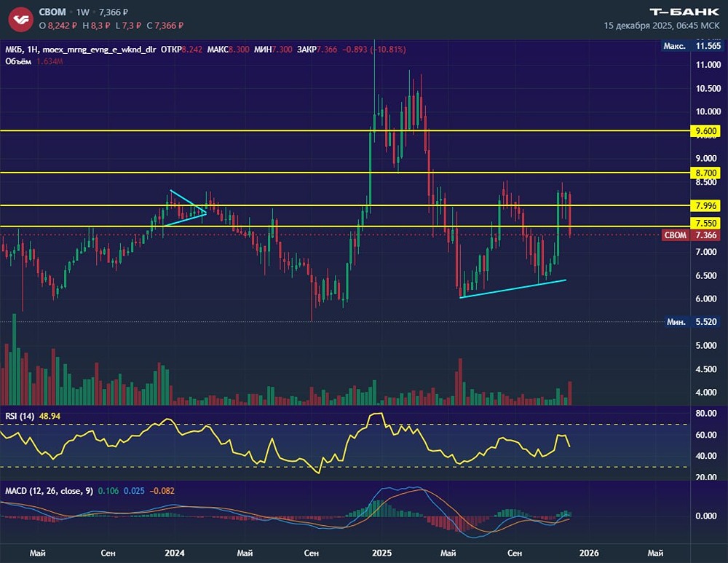
Task: Click the MACD (12, 26, close, 9) title
Action: (x=49, y=491)
